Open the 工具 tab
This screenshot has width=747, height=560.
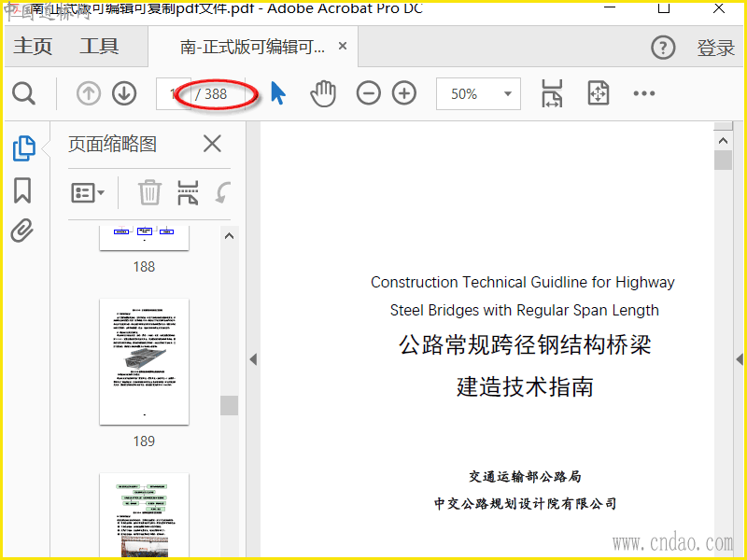tap(99, 47)
